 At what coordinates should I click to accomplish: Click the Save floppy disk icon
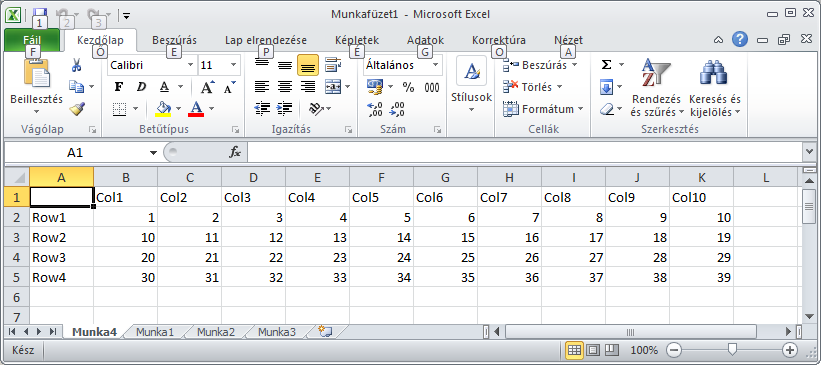coord(40,14)
